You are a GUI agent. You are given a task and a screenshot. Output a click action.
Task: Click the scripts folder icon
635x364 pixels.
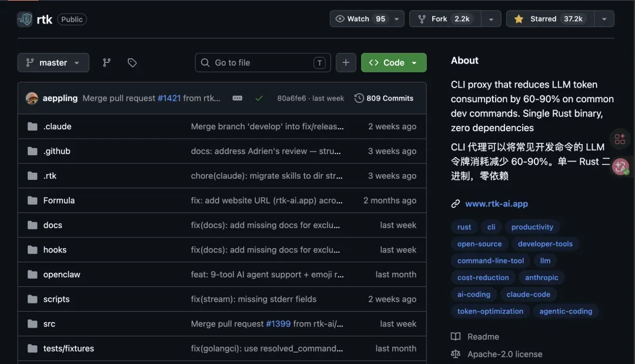tap(32, 300)
